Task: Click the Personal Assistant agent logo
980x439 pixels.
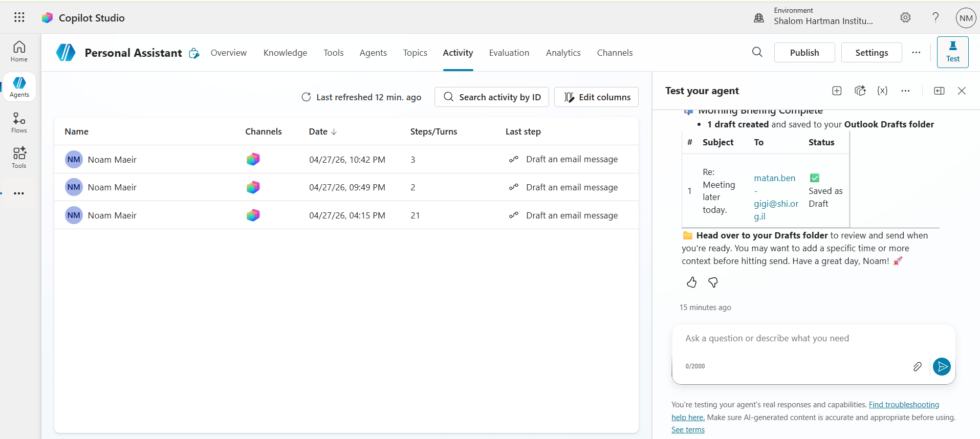Action: [x=66, y=53]
